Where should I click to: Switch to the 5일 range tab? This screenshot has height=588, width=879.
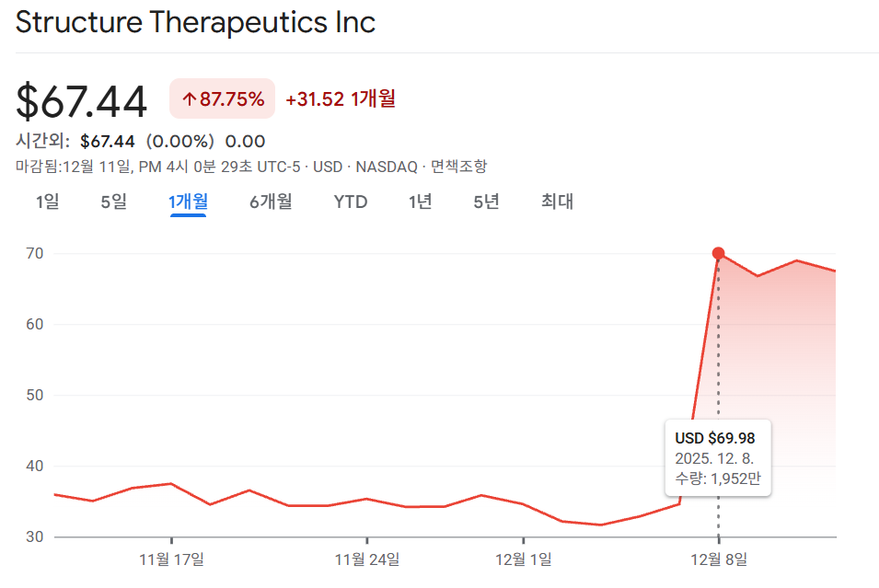click(x=114, y=202)
